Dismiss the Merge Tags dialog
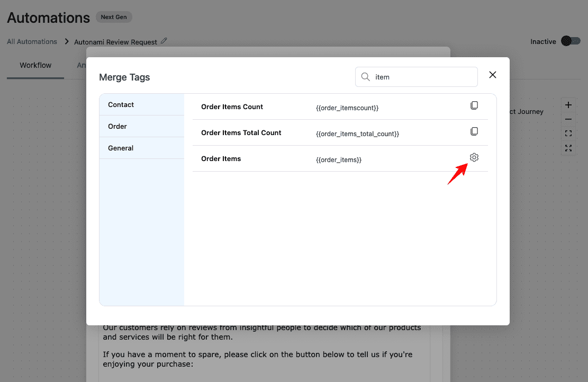The width and height of the screenshot is (588, 382). [493, 75]
